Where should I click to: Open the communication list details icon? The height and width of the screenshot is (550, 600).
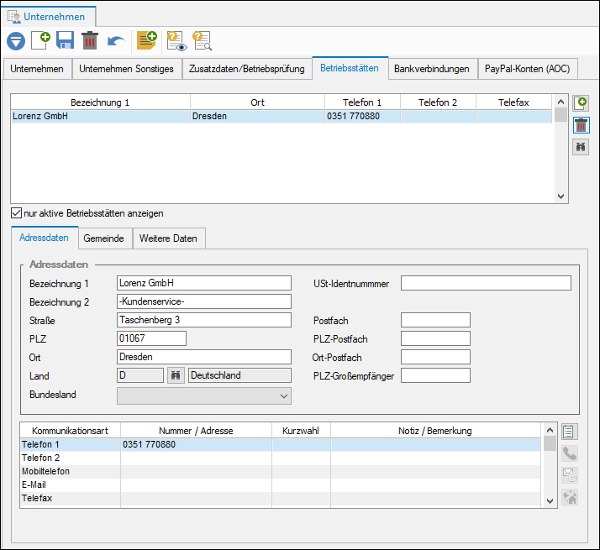pos(569,432)
